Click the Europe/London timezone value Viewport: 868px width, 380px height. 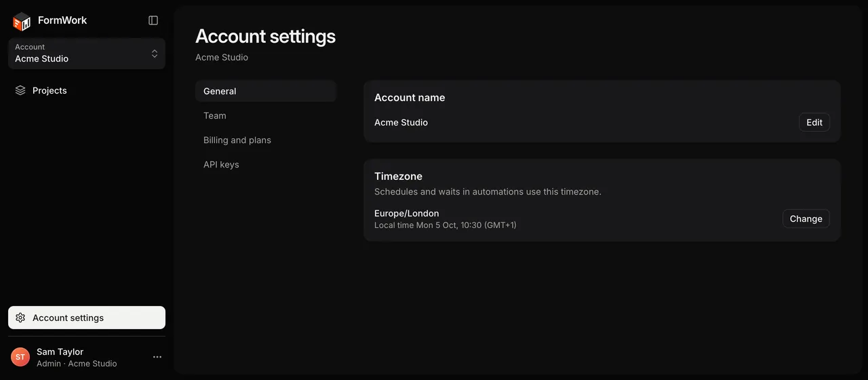point(407,213)
